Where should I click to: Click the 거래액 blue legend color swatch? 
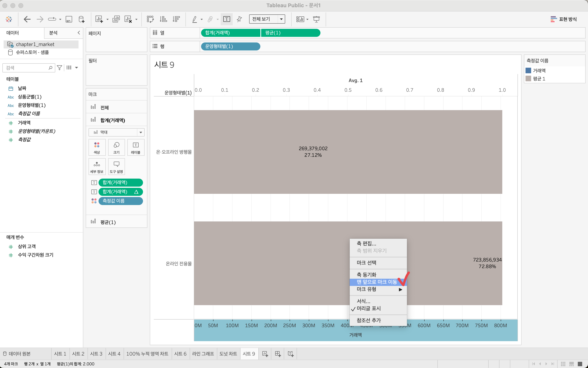coord(528,71)
